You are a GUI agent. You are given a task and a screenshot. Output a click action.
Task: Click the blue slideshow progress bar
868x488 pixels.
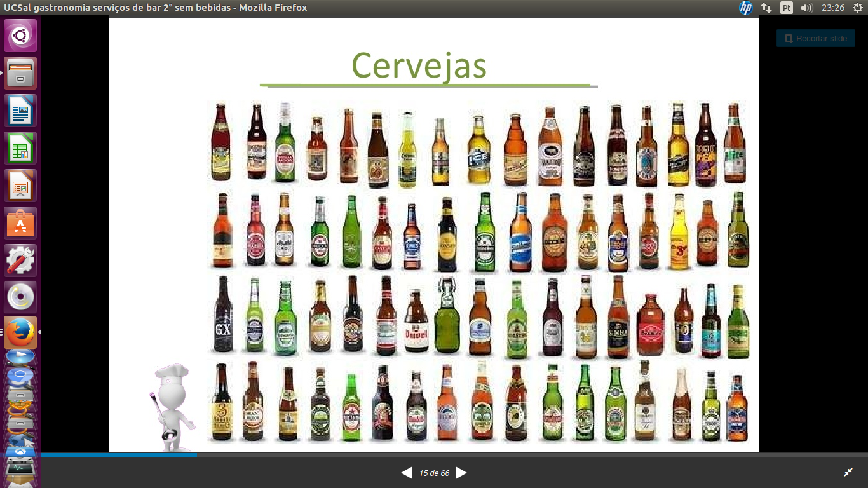(119, 455)
